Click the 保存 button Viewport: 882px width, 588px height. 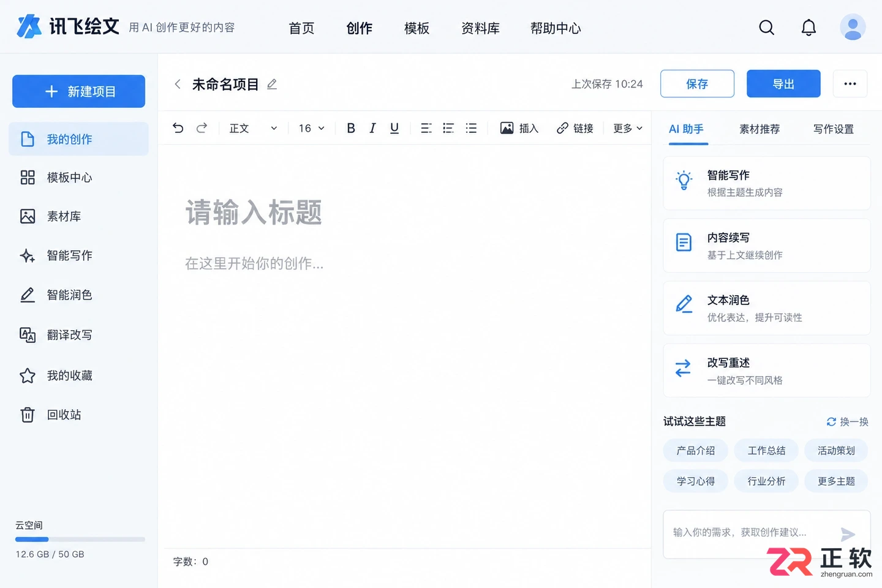click(x=697, y=84)
